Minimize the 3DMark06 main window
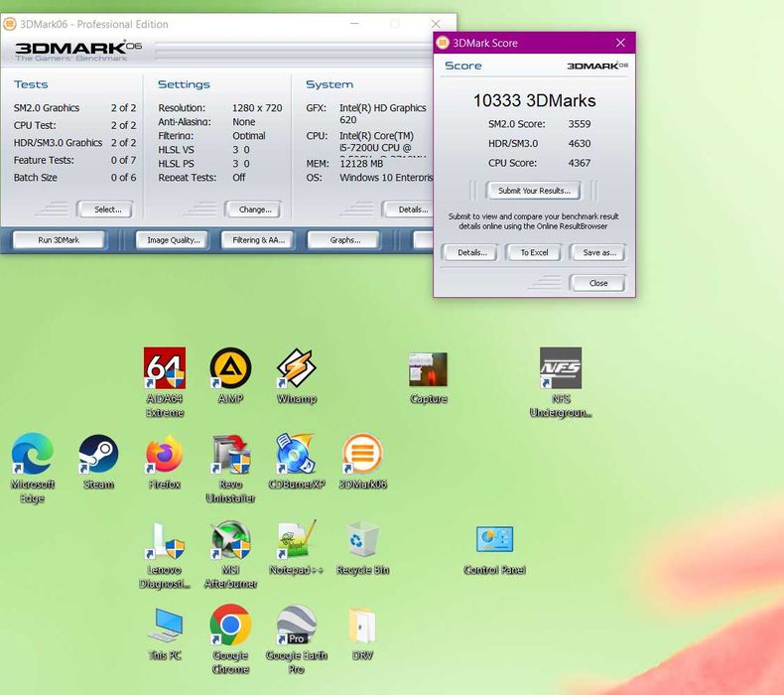 coord(354,24)
